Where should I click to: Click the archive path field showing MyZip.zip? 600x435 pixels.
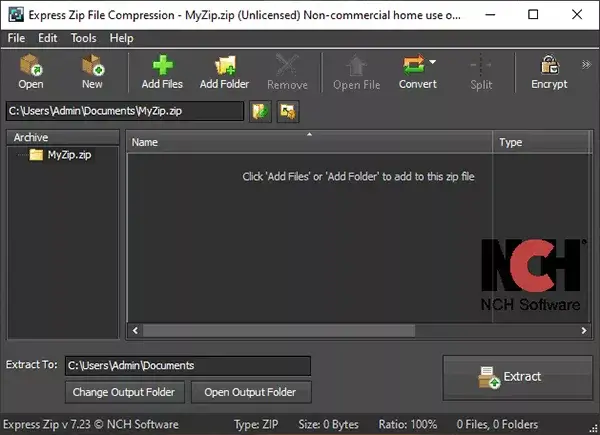[125, 111]
